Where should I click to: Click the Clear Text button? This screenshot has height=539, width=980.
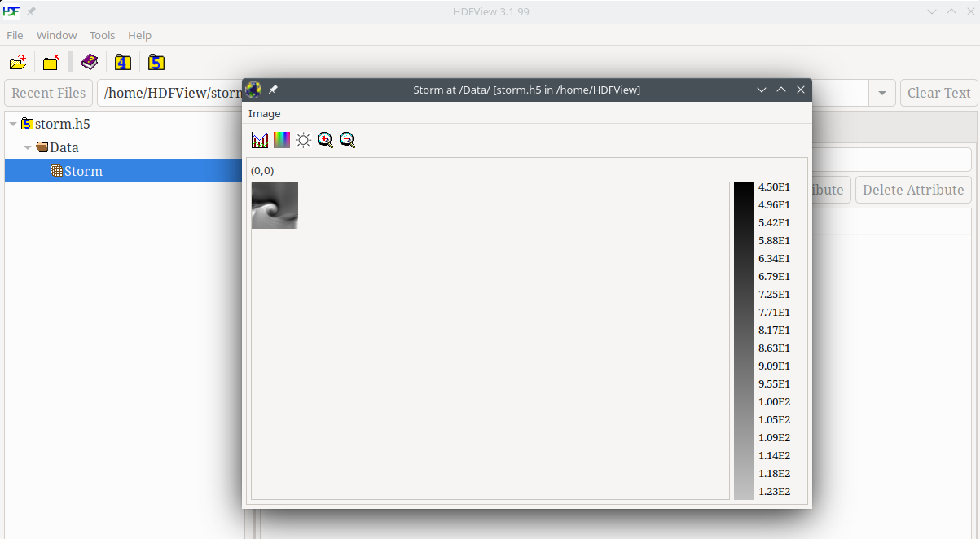tap(938, 93)
